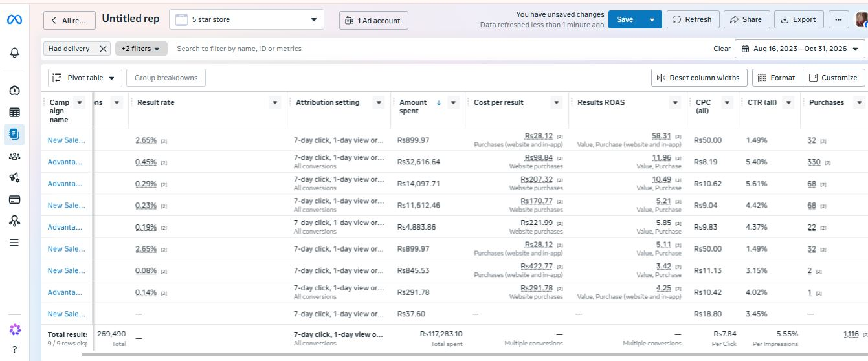Open the Audiences people icon
The image size is (868, 361).
(14, 156)
